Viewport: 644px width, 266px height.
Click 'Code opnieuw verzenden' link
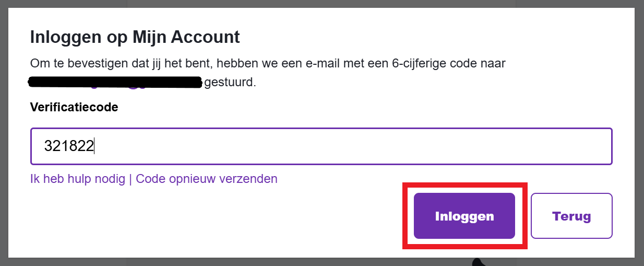coord(207,179)
